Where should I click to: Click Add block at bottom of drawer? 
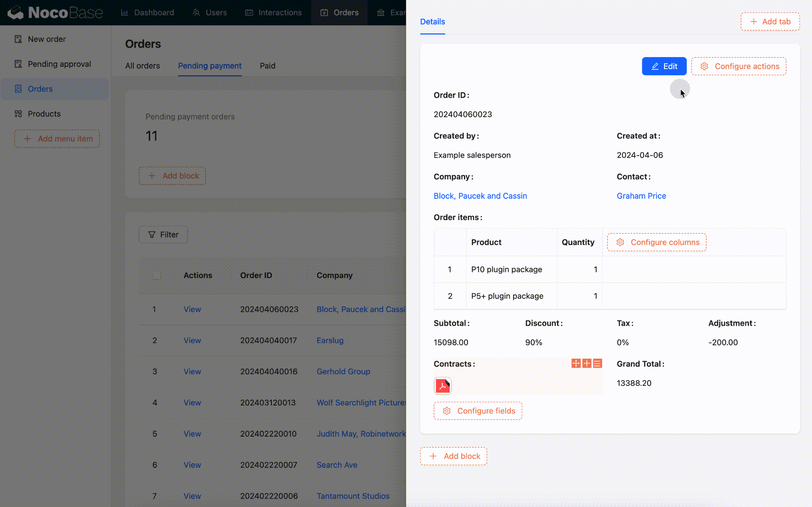click(454, 456)
